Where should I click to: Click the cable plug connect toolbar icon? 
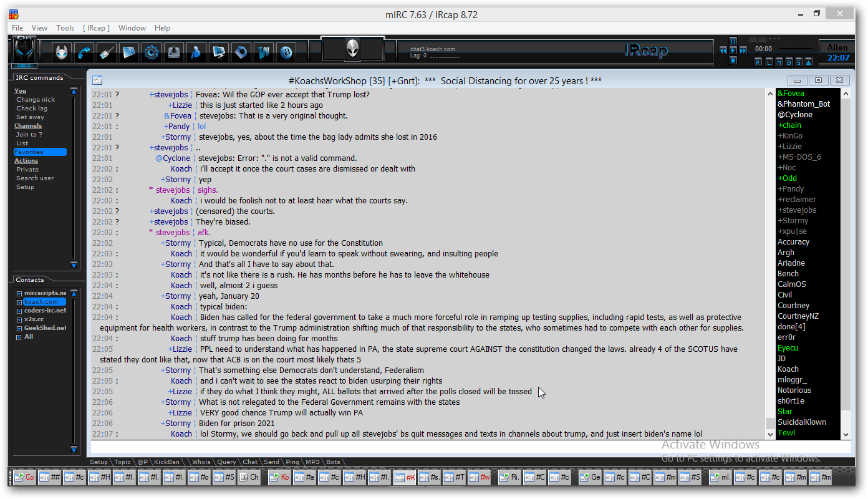(107, 52)
